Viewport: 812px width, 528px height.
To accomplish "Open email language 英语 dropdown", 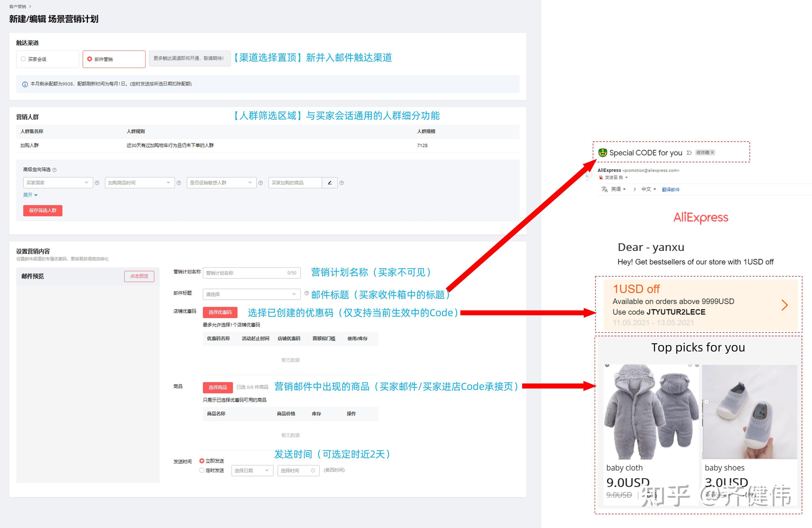I will [x=618, y=189].
